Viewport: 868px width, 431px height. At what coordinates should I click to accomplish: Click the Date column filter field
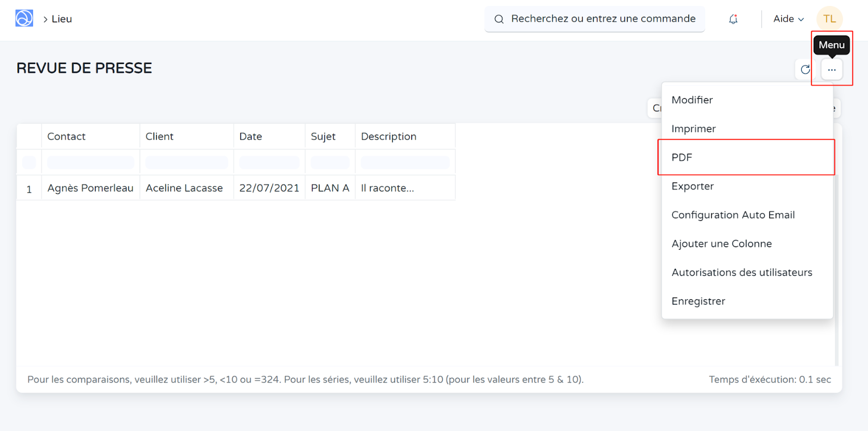tap(269, 162)
